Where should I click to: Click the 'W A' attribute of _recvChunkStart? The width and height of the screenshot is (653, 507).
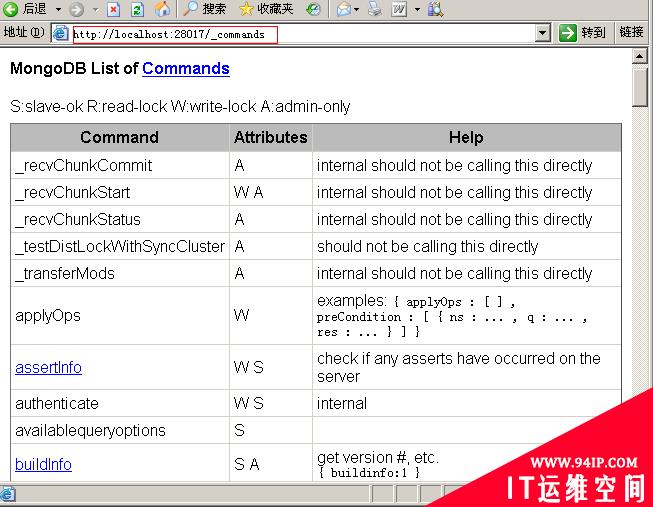(x=249, y=192)
